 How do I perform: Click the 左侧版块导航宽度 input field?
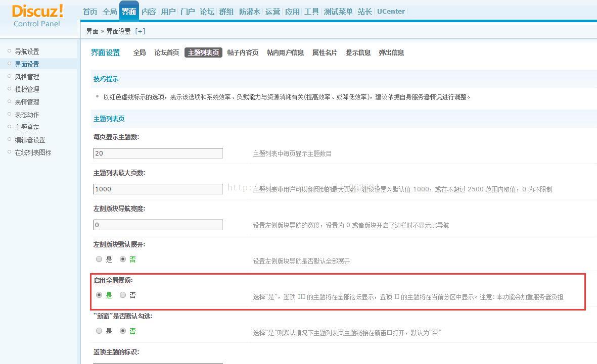pyautogui.click(x=158, y=225)
